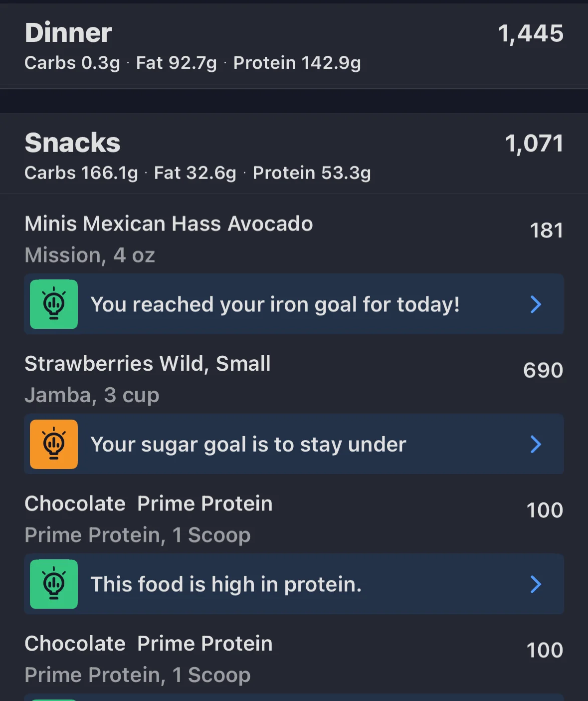Tap Snacks total of 1,071 calories
588x701 pixels.
(534, 144)
